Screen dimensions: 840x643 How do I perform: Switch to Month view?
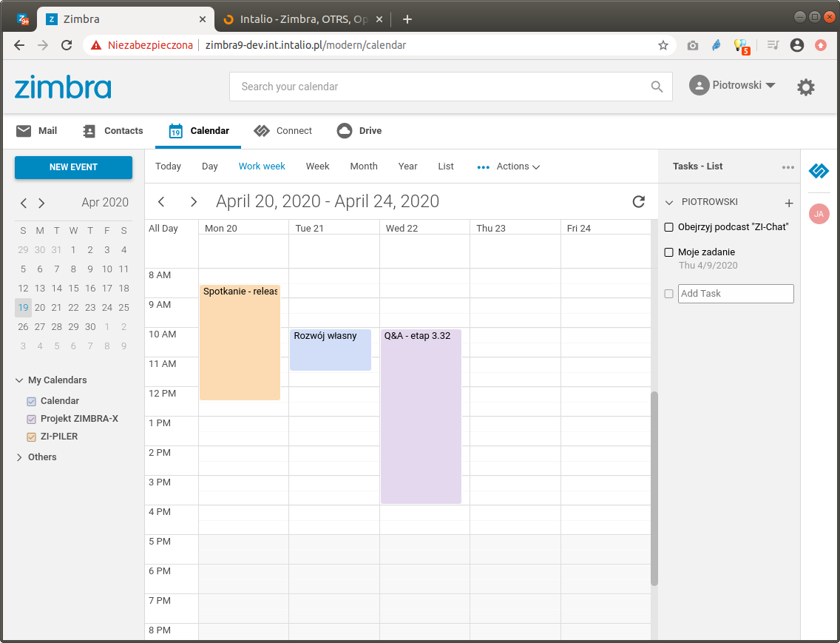click(x=364, y=166)
